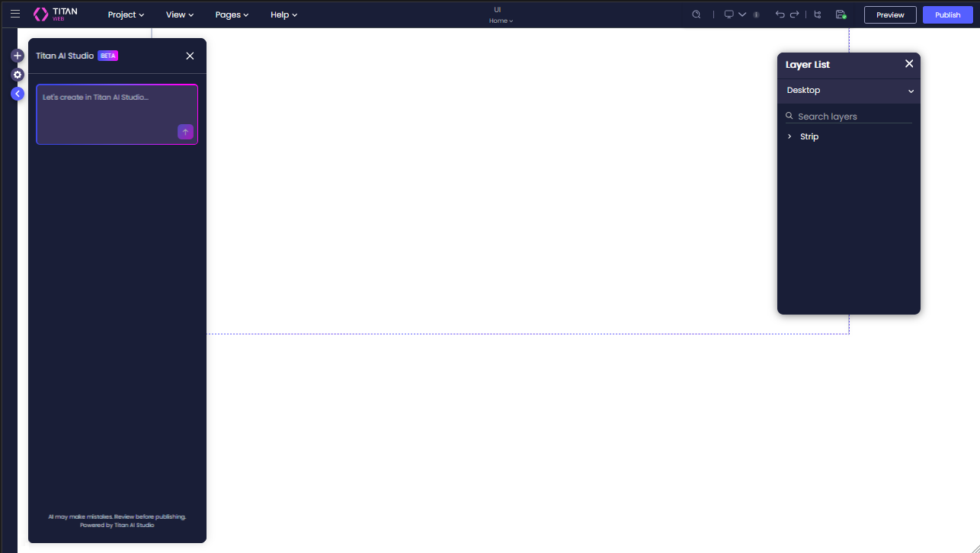
Task: Open the Home page selector dropdown
Action: (501, 21)
